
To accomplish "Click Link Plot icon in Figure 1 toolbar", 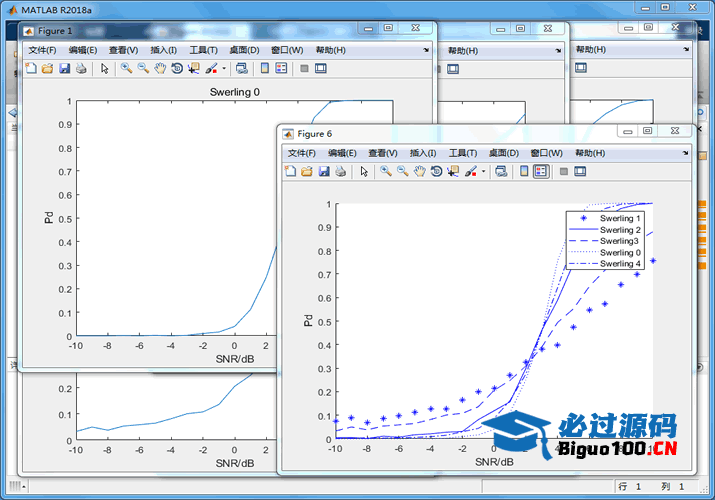I will pos(242,68).
